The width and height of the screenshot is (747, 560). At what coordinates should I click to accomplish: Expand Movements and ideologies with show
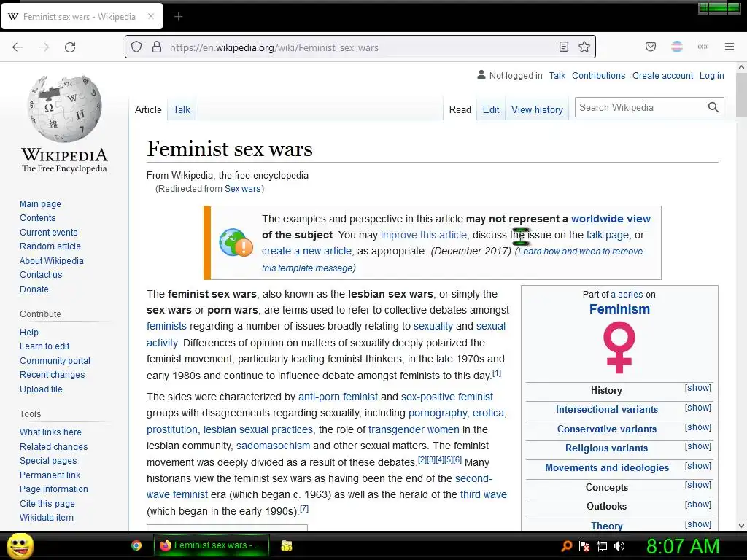point(698,466)
